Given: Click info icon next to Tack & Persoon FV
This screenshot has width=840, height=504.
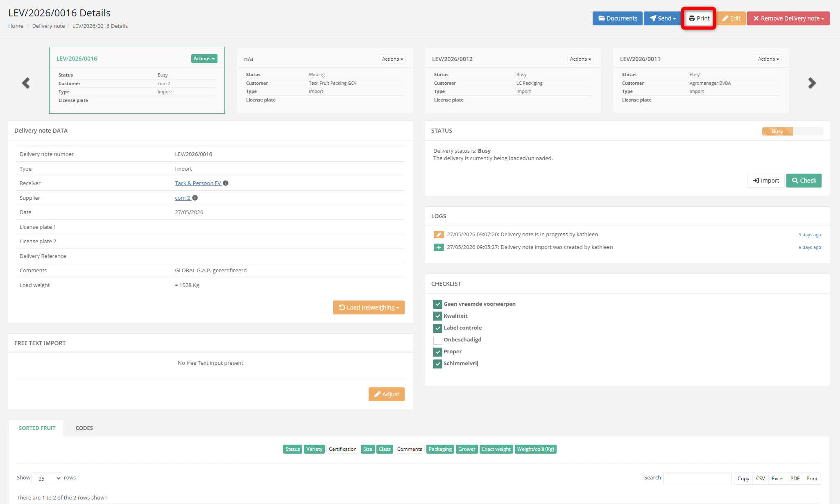Looking at the screenshot, I should pyautogui.click(x=226, y=183).
